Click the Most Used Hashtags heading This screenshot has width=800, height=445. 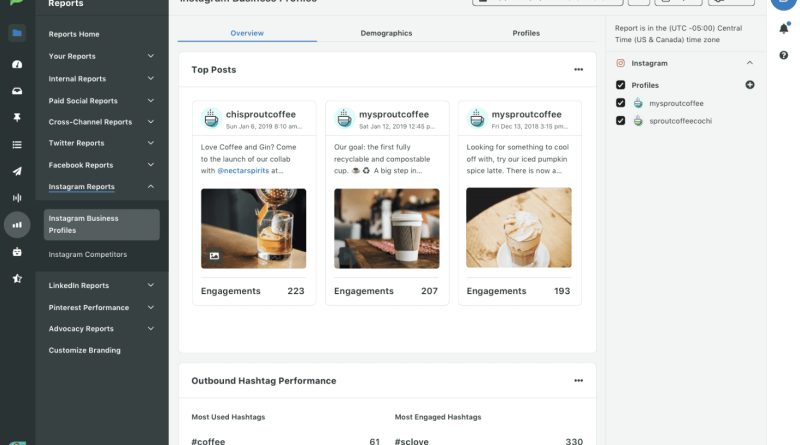tap(228, 417)
